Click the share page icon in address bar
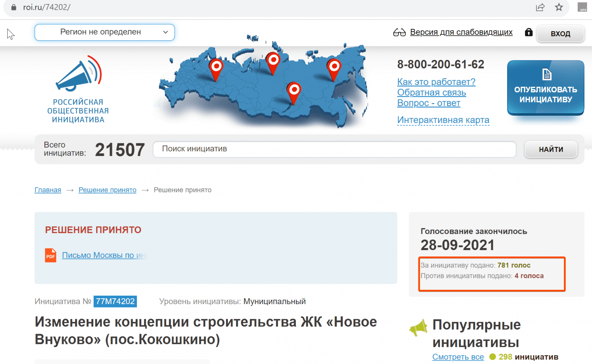This screenshot has height=364, width=592. [540, 7]
